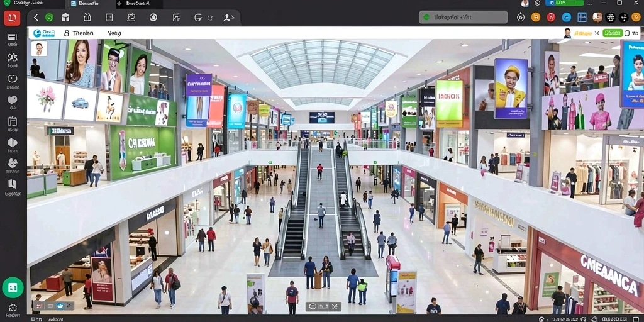Click the green spiral refresh icon
Image resolution: width=644 pixels, height=322 pixels.
coord(49,18)
